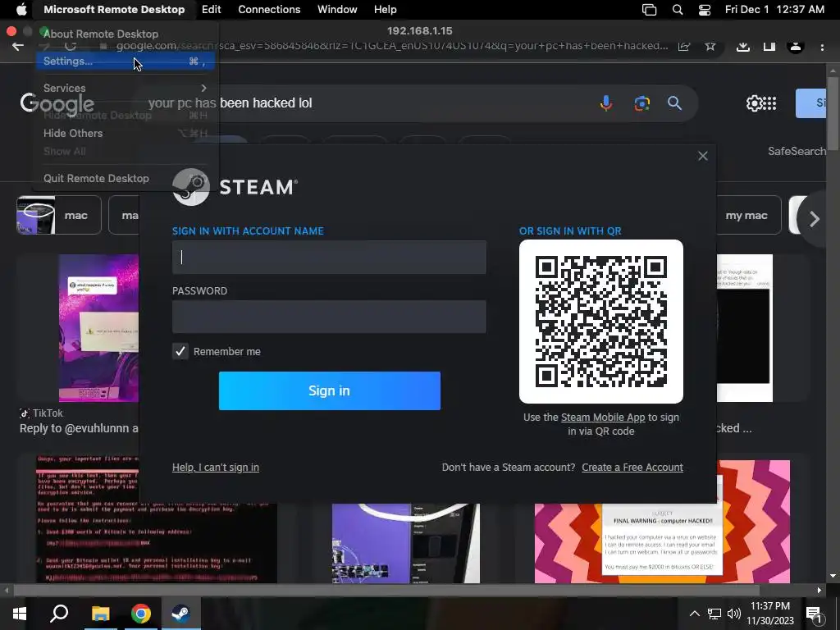The width and height of the screenshot is (840, 630).
Task: Show more suggestion chips with right chevron
Action: [815, 218]
